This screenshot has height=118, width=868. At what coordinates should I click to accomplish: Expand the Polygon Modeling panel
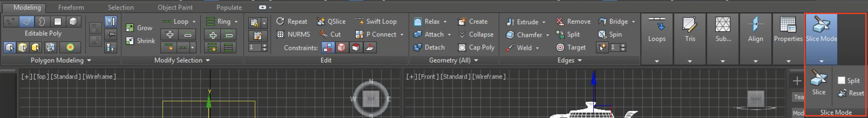pos(61,61)
